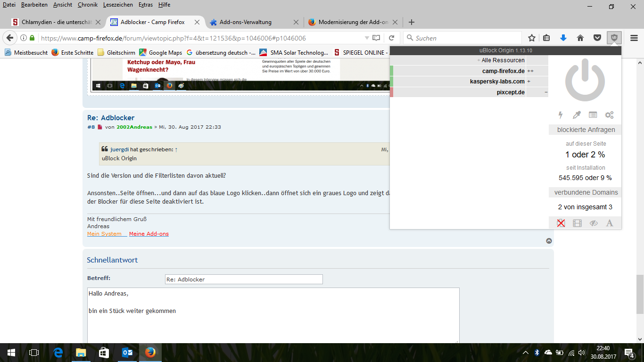This screenshot has height=362, width=644.
Task: Bookmark this page with star
Action: pos(532,38)
